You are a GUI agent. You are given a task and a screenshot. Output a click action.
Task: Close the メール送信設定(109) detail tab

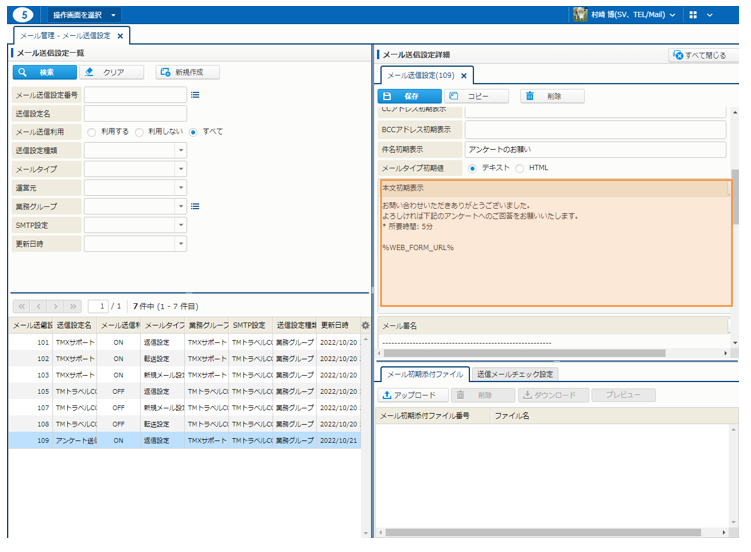[x=464, y=75]
